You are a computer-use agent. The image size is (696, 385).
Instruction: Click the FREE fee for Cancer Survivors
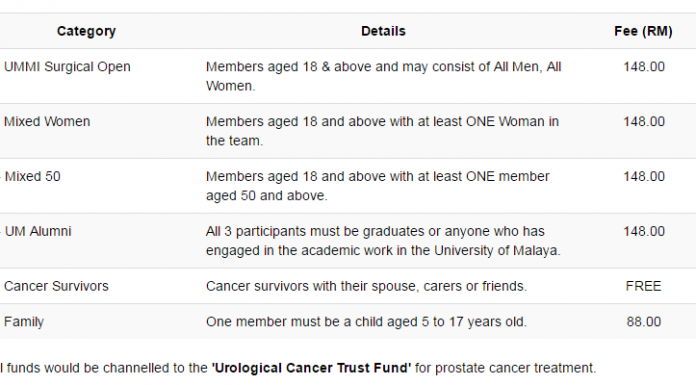tap(643, 286)
